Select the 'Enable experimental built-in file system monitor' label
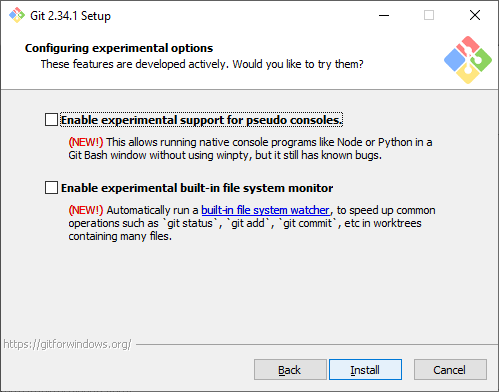Viewport: 499px width, 392px height. click(x=197, y=188)
